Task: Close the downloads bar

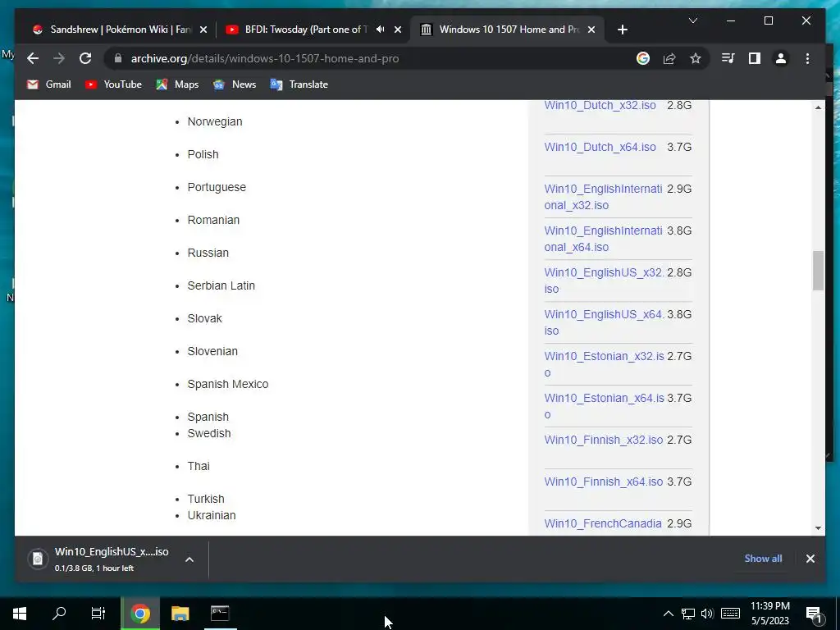Action: 810,559
